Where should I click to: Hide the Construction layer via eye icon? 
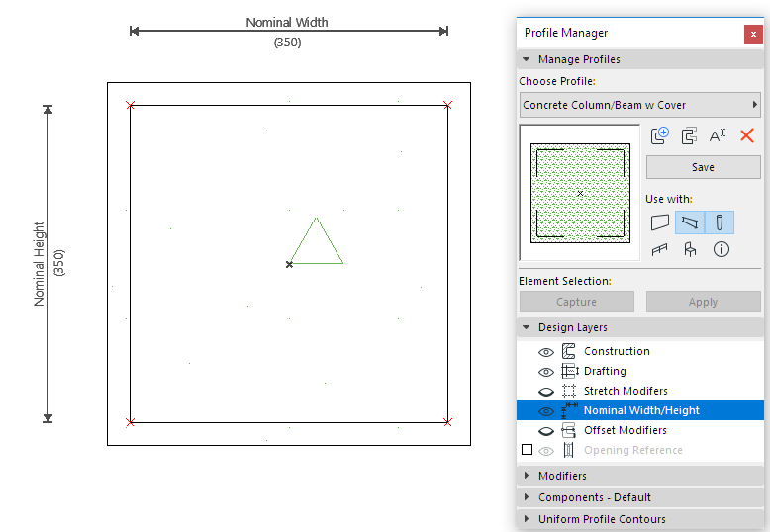coord(546,352)
